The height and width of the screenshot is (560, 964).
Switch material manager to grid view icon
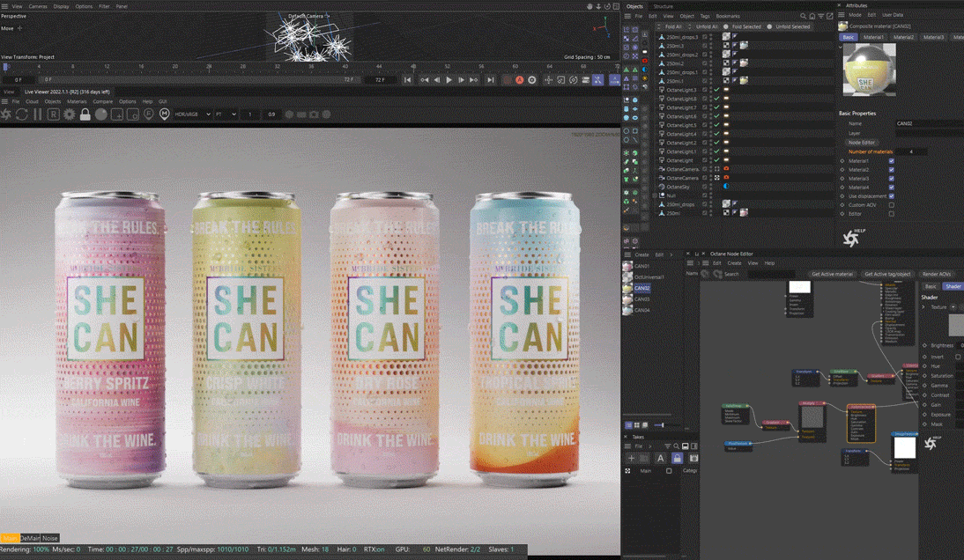coord(637,425)
